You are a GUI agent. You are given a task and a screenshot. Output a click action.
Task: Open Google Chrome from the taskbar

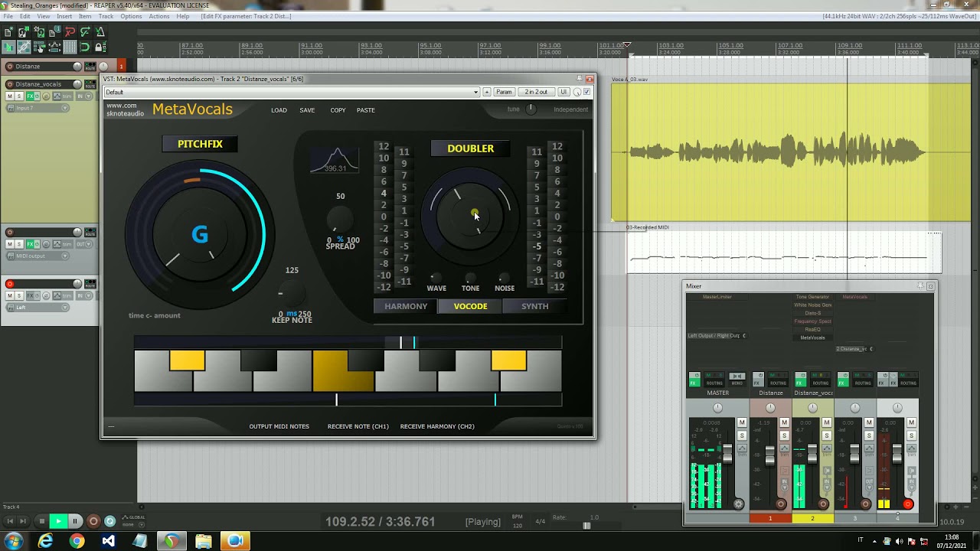tap(77, 541)
